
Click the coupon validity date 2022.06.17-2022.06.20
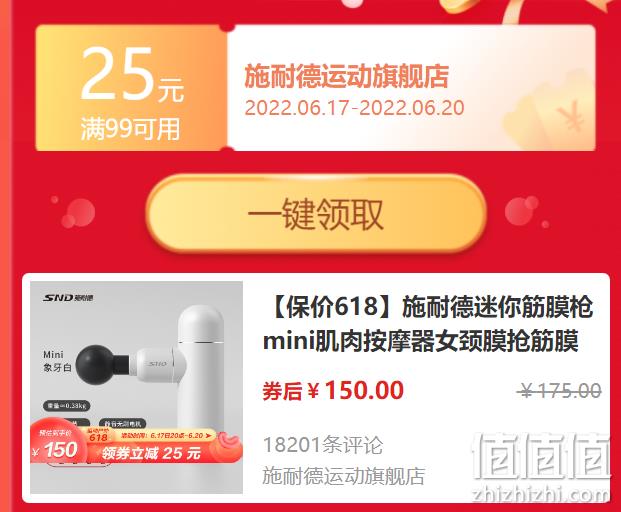click(x=354, y=108)
